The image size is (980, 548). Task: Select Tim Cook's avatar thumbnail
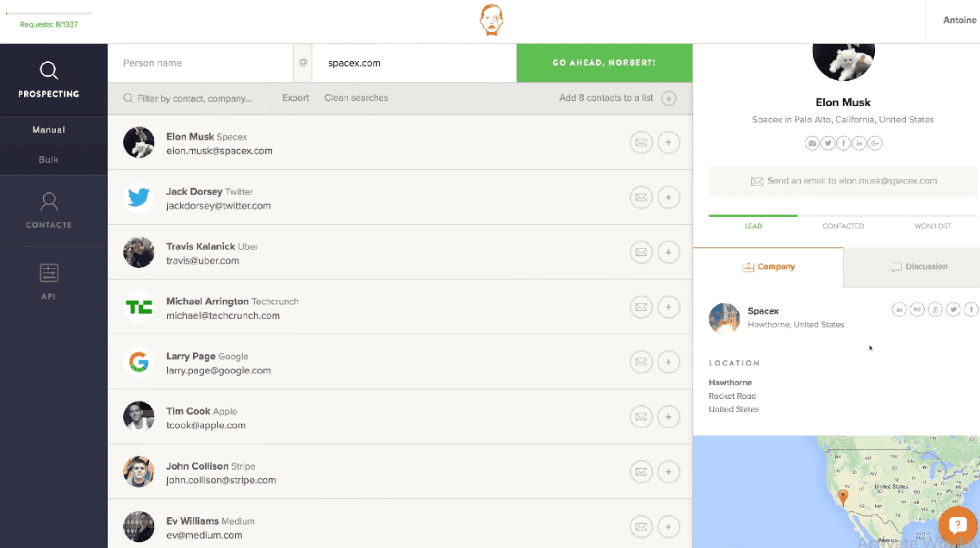click(139, 417)
